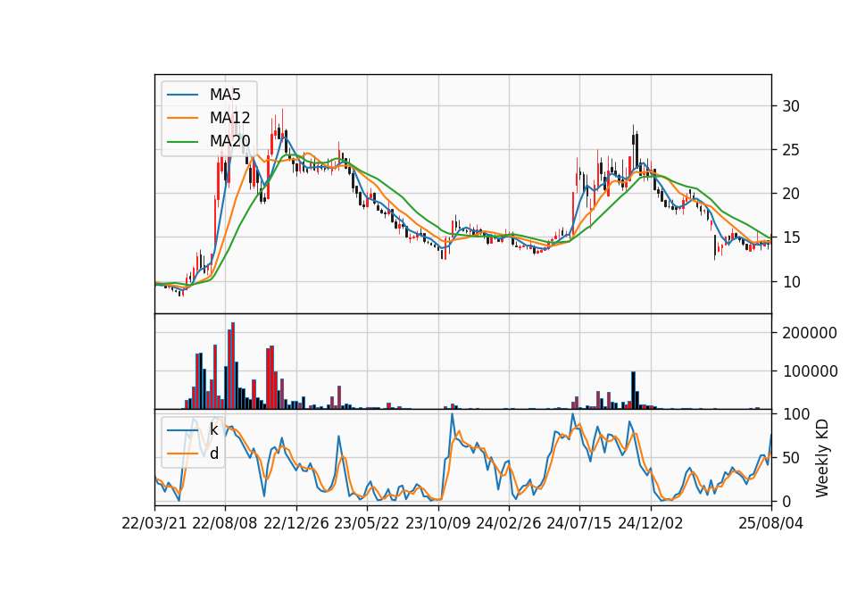Click the price axis value 15
The height and width of the screenshot is (616, 857).
coord(791,237)
